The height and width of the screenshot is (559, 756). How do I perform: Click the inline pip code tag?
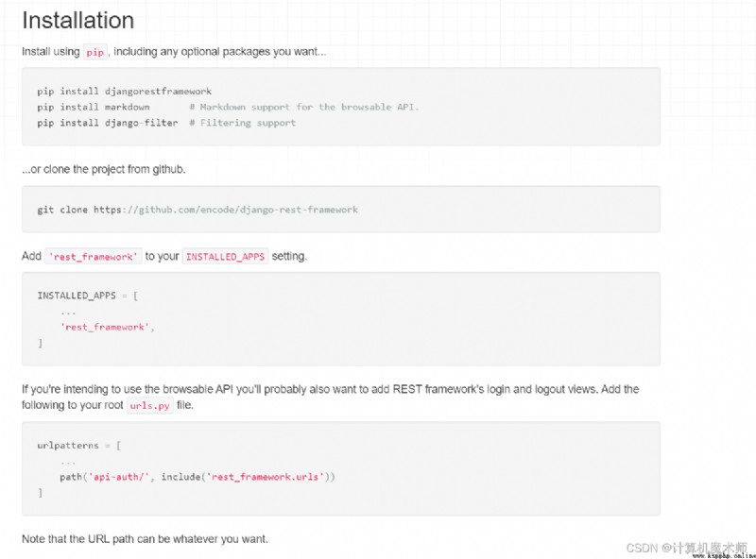[95, 52]
